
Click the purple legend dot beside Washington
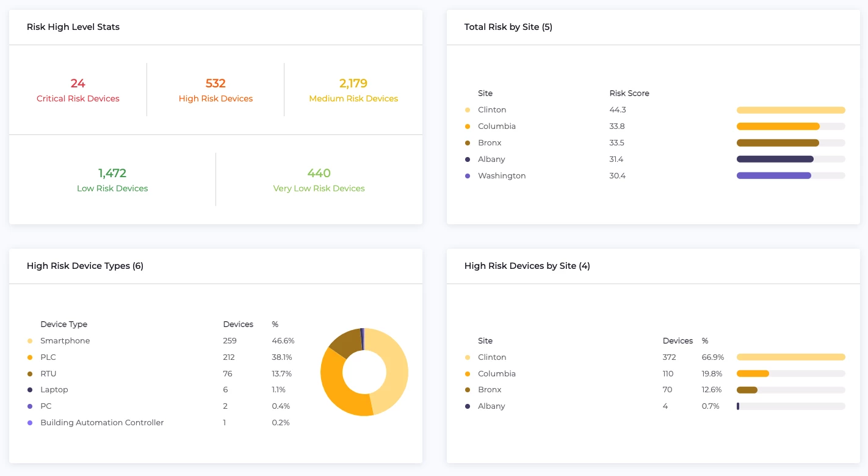pos(468,176)
